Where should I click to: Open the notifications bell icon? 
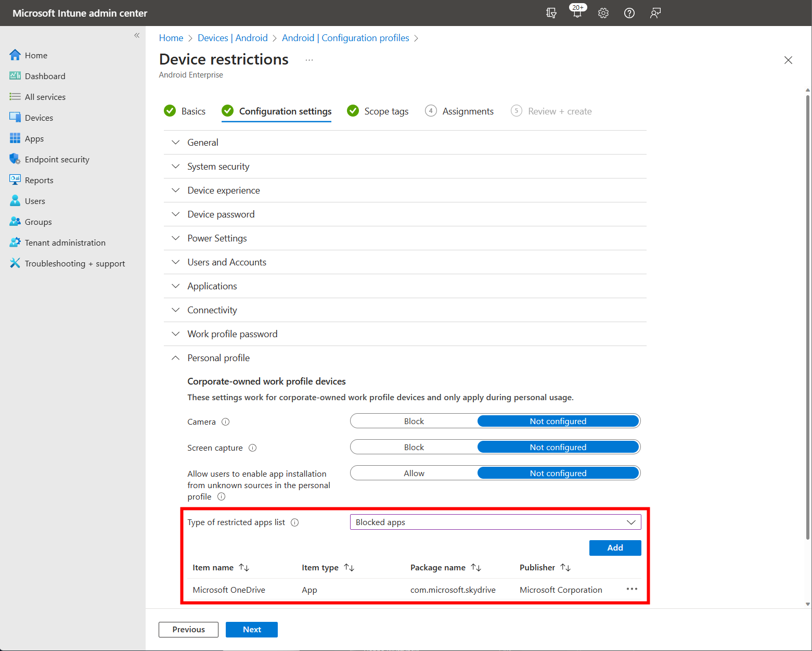[577, 13]
